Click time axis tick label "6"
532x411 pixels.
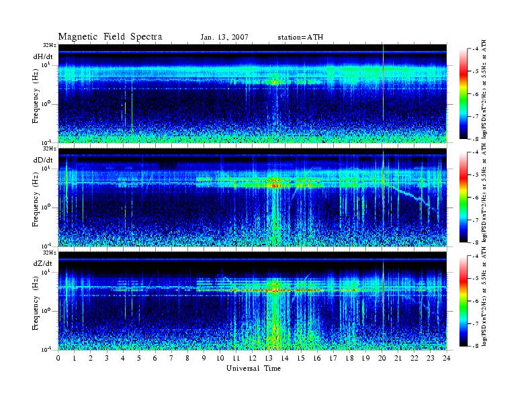[155, 358]
